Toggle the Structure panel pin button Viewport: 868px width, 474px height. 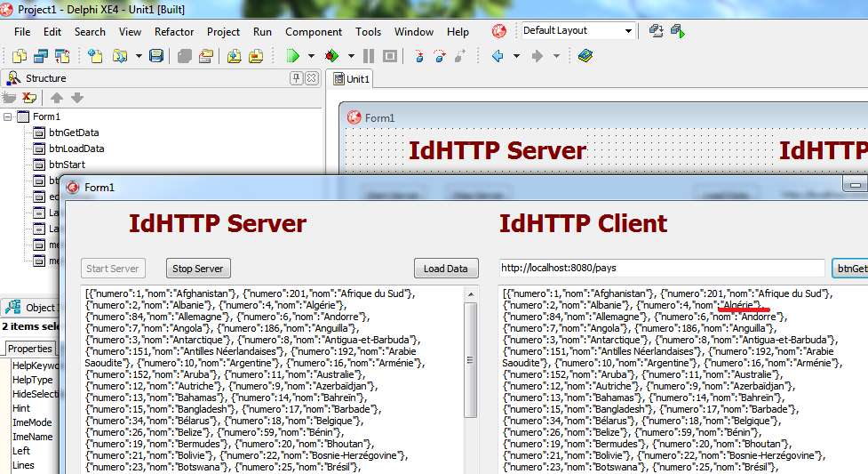pos(296,78)
